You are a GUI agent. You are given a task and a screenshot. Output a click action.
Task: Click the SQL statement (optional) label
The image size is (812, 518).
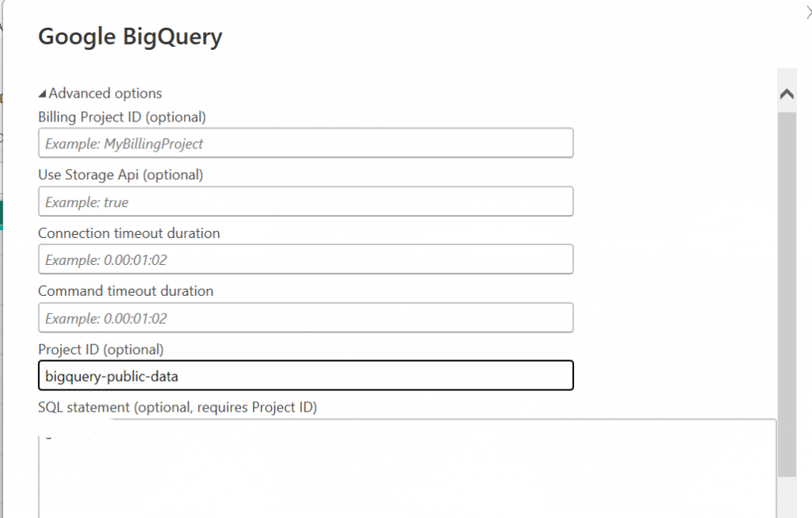tap(177, 408)
